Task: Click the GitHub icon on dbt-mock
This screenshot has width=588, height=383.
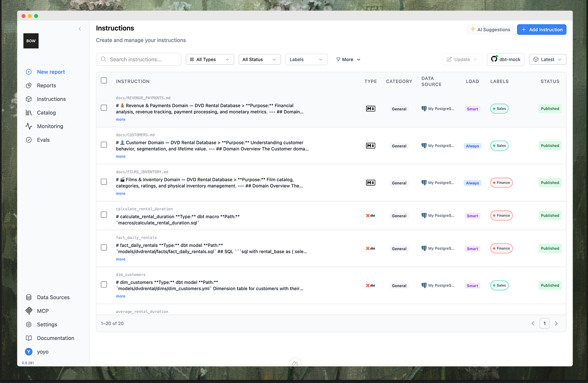Action: point(494,59)
